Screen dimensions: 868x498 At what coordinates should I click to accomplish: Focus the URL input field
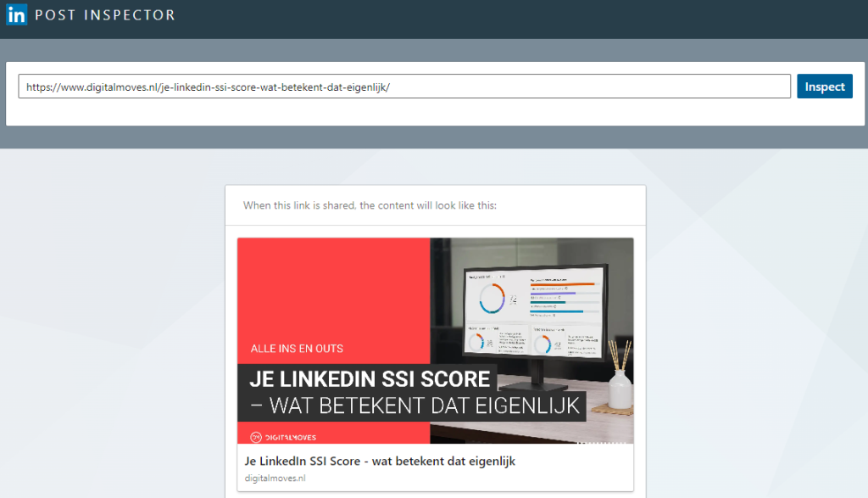click(404, 87)
